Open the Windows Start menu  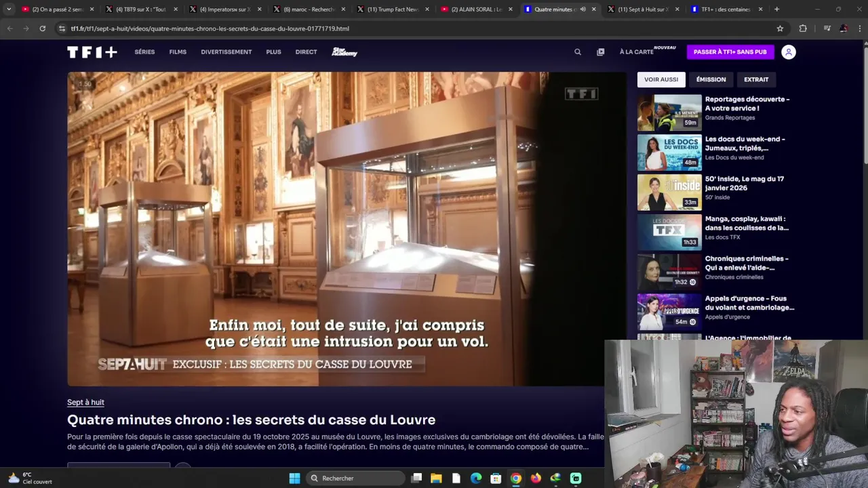tap(294, 478)
